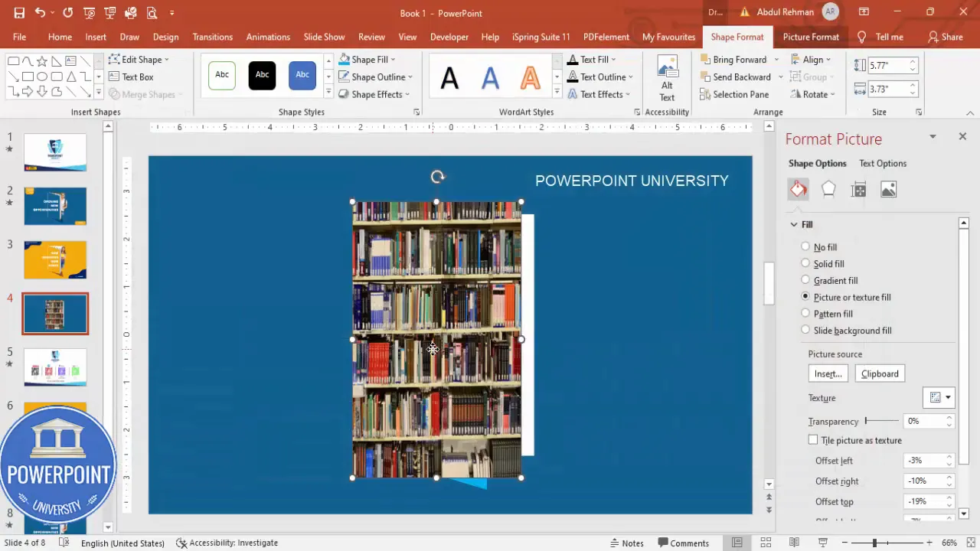The width and height of the screenshot is (980, 551).
Task: Switch to Text Options in Format Picture
Action: click(883, 163)
